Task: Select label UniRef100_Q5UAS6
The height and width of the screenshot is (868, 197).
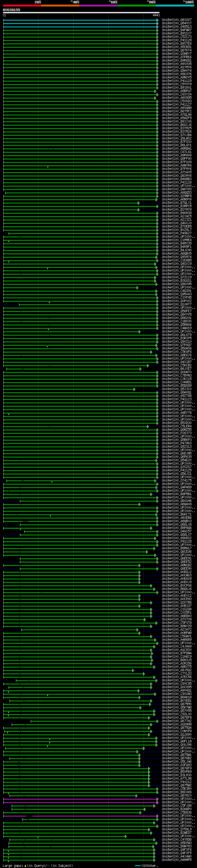Action: [177, 348]
